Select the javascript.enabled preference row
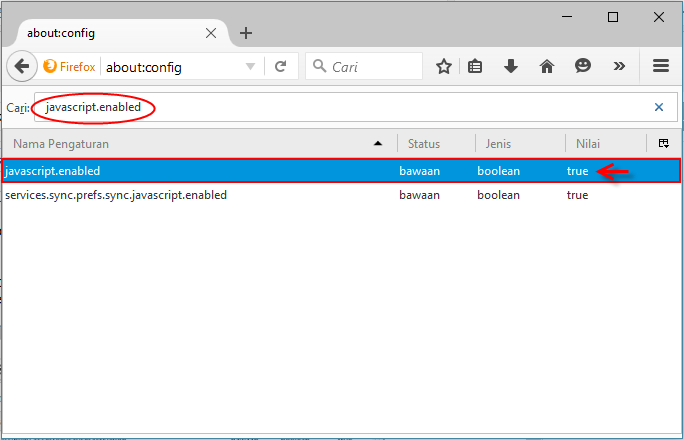 341,171
